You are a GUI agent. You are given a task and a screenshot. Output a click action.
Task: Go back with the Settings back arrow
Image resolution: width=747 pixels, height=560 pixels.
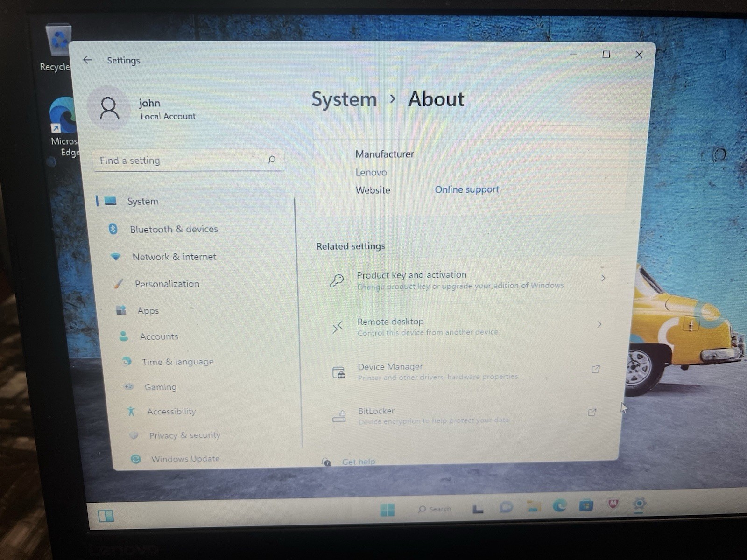[87, 60]
